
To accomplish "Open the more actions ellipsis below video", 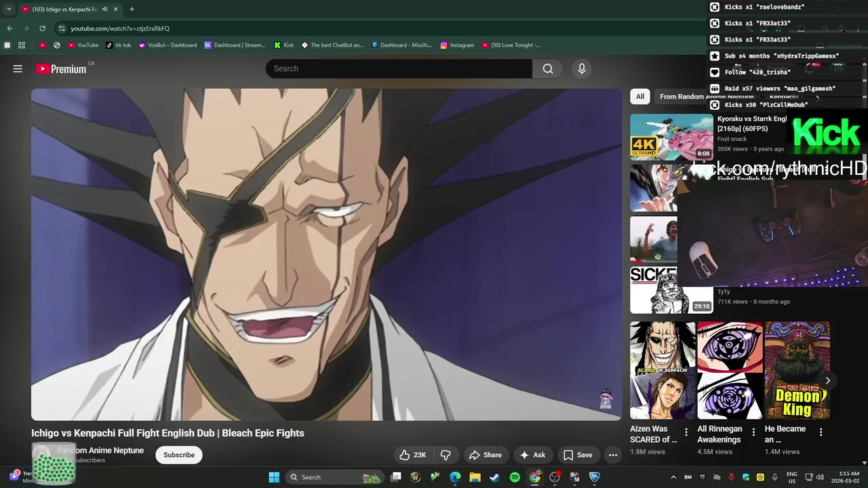I will tap(613, 455).
